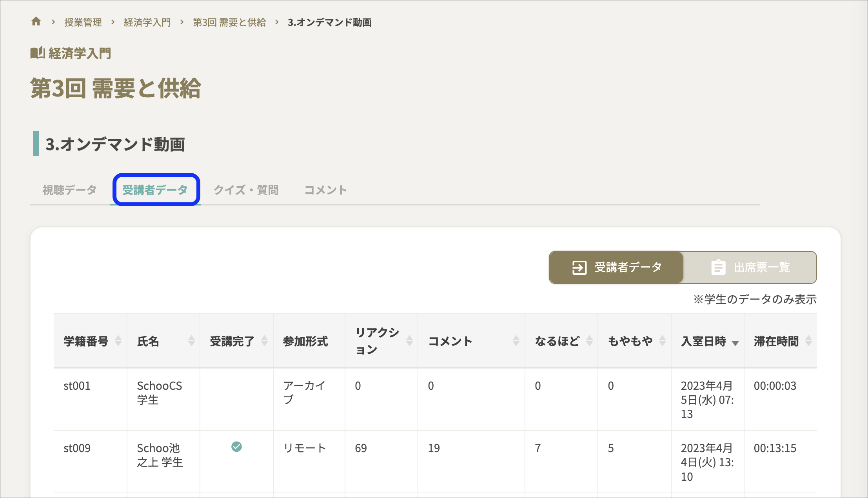The height and width of the screenshot is (498, 868).
Task: Open 授業管理 breadcrumb link
Action: 83,22
